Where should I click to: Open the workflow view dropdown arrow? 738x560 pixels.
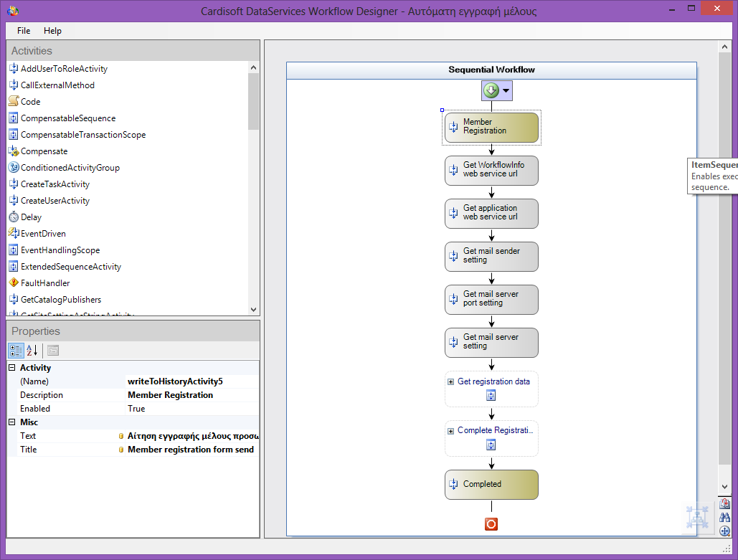[x=506, y=90]
